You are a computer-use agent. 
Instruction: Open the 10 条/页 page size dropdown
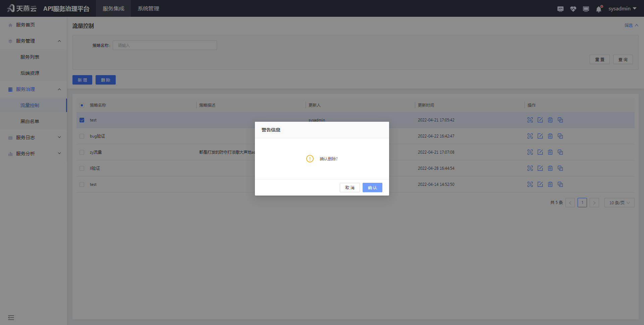coord(619,203)
